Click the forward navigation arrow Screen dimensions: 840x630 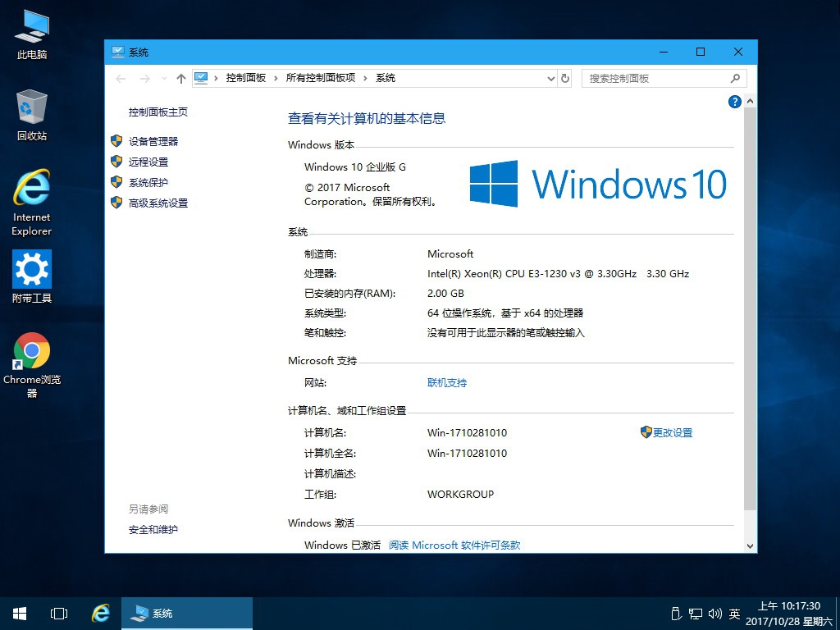[144, 79]
